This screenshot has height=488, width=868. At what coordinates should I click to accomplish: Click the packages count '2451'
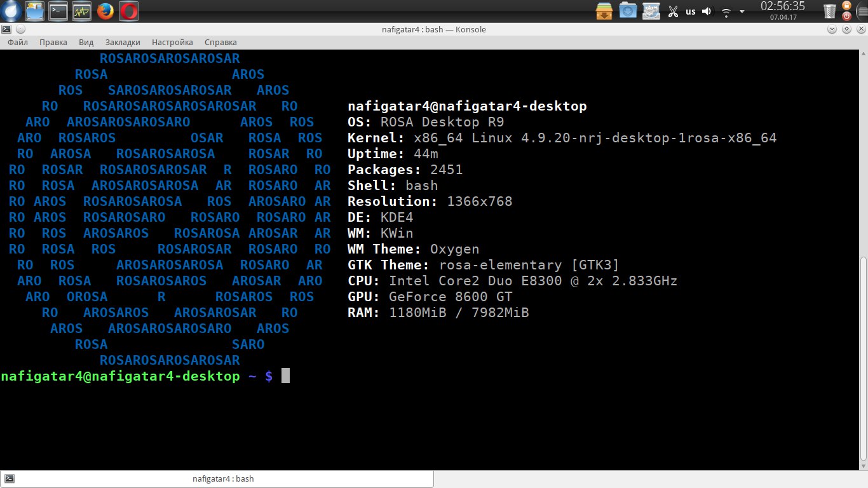point(446,170)
